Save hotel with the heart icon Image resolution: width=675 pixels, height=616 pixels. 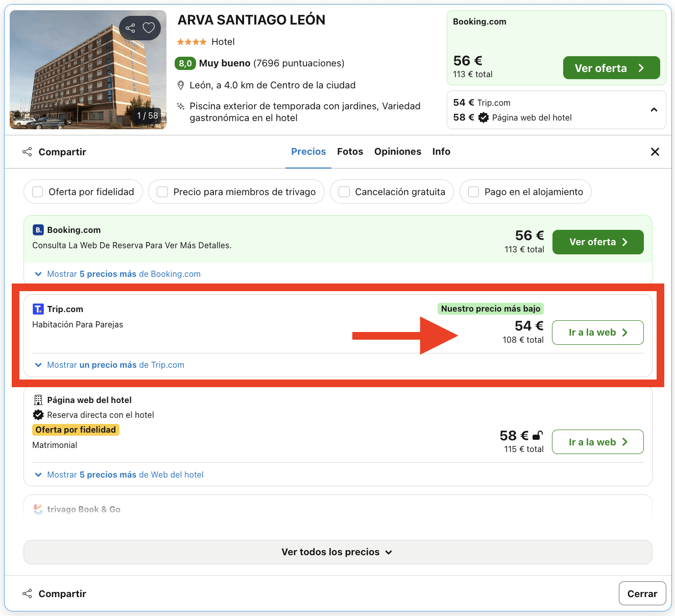(149, 28)
